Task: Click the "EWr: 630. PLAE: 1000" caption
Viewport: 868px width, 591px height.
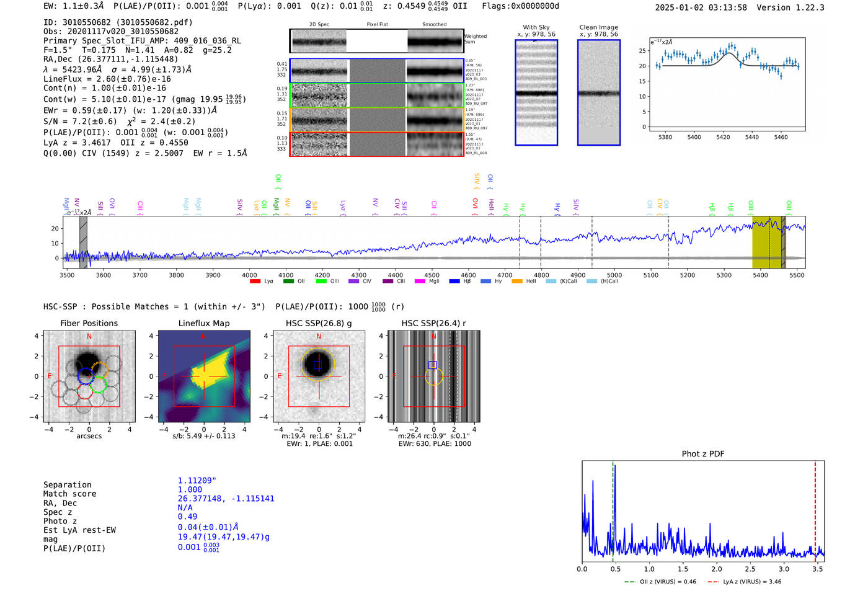Action: [435, 444]
